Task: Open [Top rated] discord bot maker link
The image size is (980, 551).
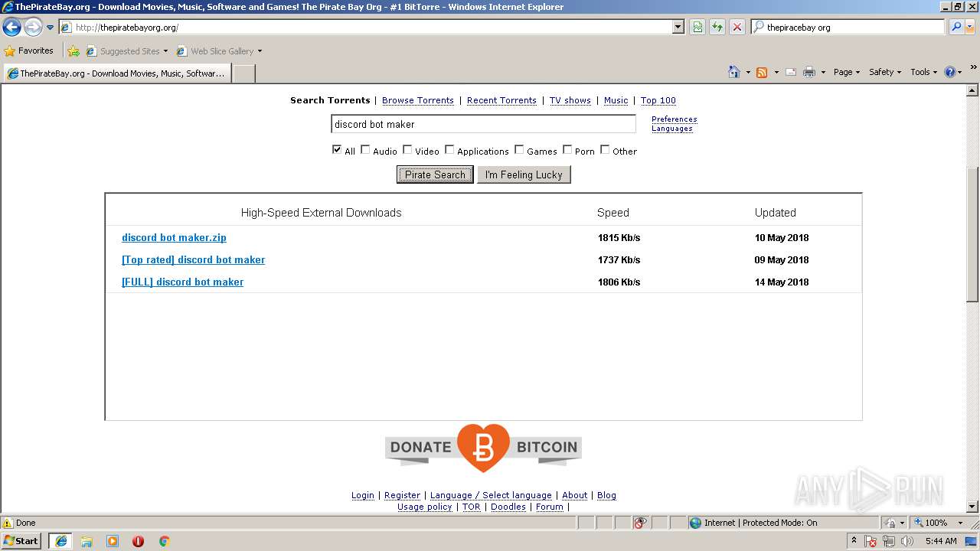Action: pyautogui.click(x=193, y=259)
